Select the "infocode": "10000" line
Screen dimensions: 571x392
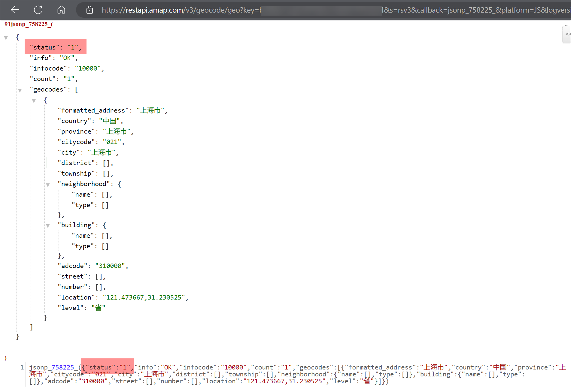[67, 68]
